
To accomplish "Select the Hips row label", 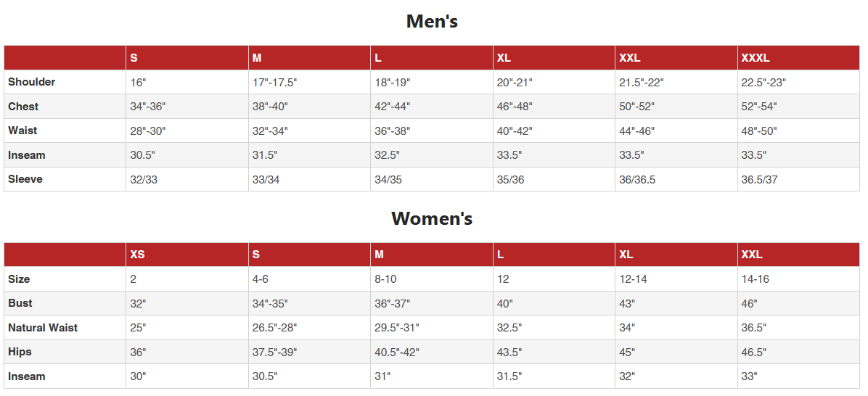I will coord(20,352).
